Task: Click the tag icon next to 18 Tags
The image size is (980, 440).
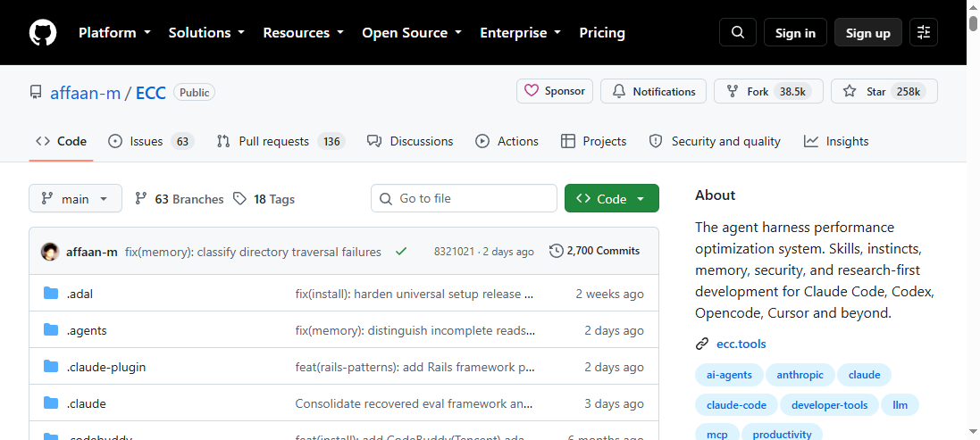Action: tap(239, 198)
